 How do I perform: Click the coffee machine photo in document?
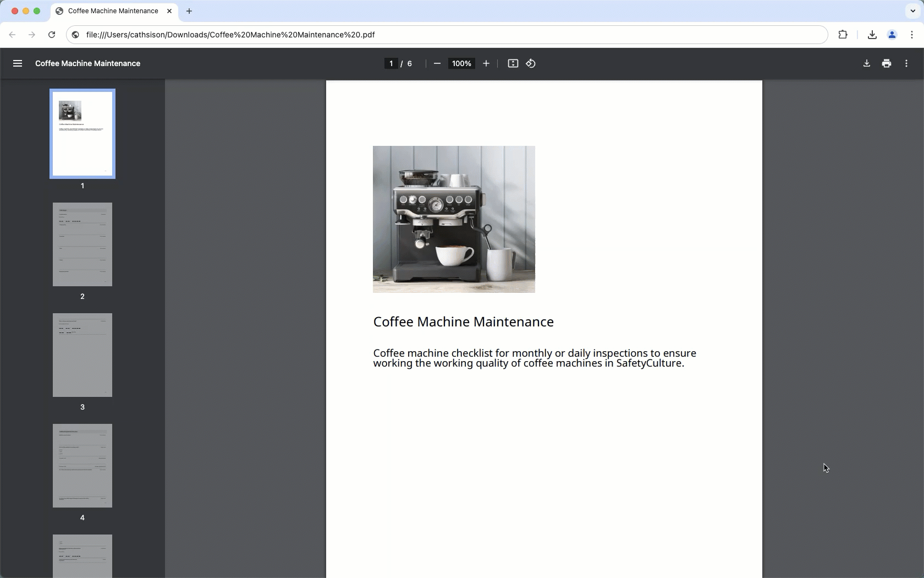click(454, 219)
